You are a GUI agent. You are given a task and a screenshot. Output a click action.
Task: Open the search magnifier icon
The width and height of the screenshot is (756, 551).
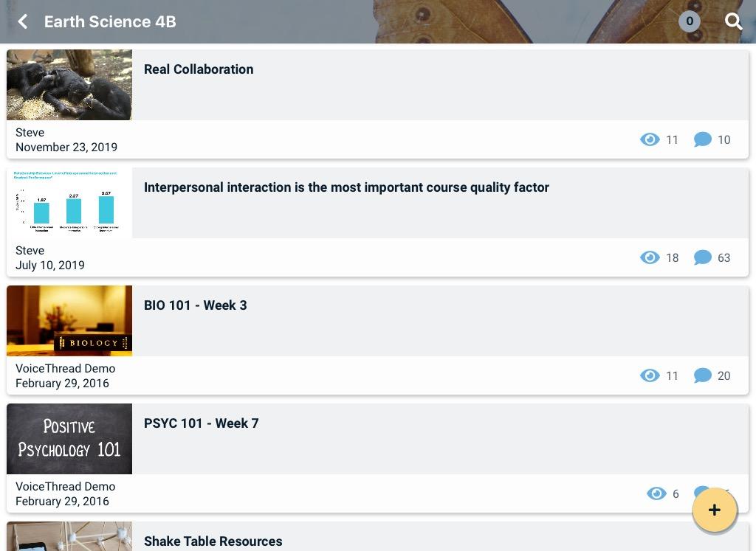pos(733,21)
